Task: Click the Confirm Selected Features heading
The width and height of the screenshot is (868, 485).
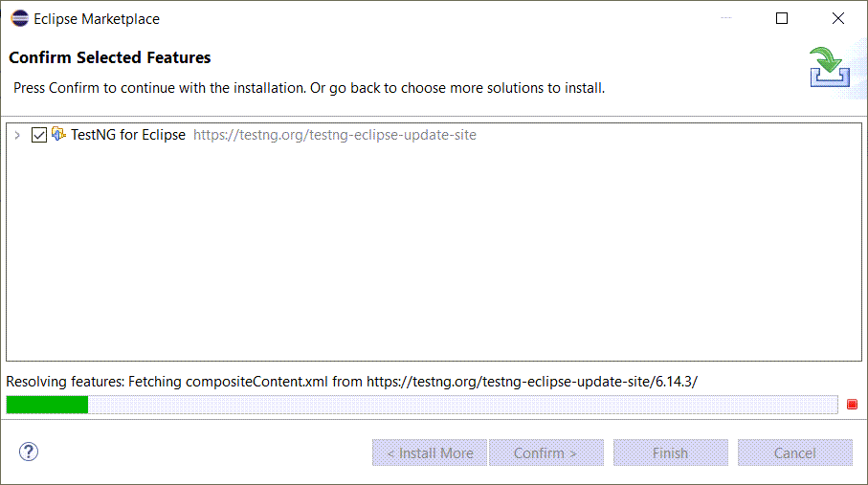Action: 110,57
